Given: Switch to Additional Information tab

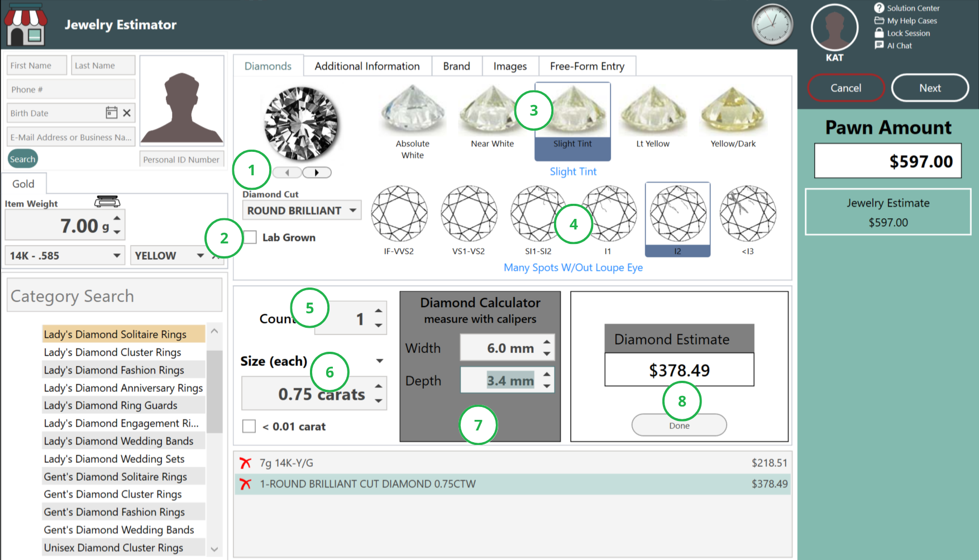Looking at the screenshot, I should (x=367, y=66).
